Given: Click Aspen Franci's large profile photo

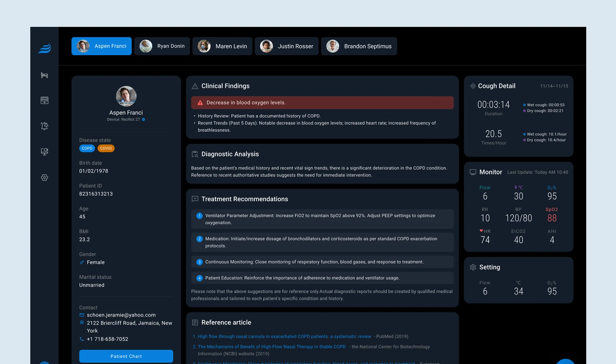Looking at the screenshot, I should pos(126,96).
